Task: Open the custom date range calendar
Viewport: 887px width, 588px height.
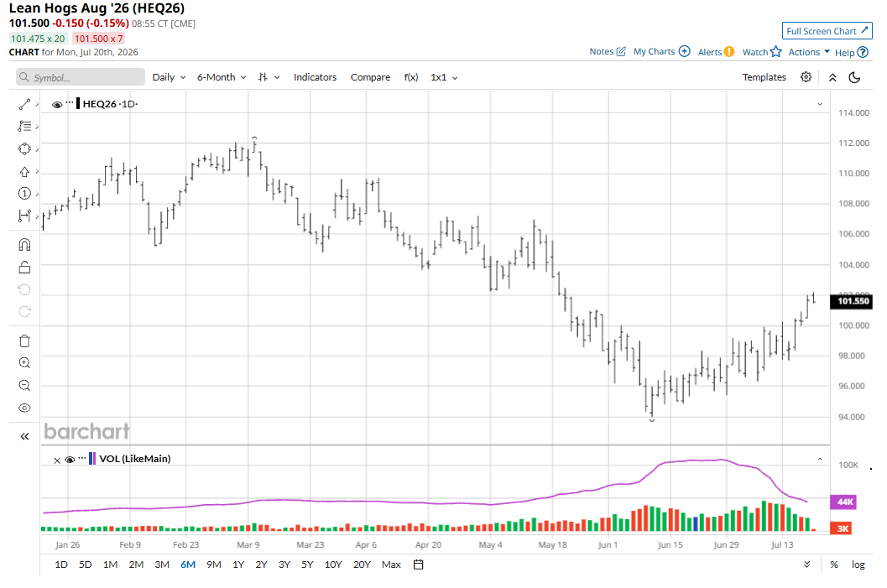Action: coord(419,565)
